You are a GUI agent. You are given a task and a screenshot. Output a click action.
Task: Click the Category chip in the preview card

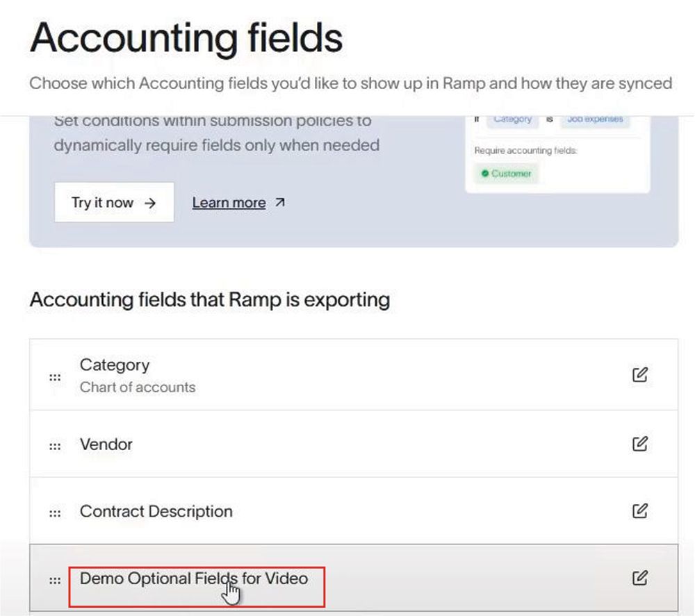pos(512,119)
